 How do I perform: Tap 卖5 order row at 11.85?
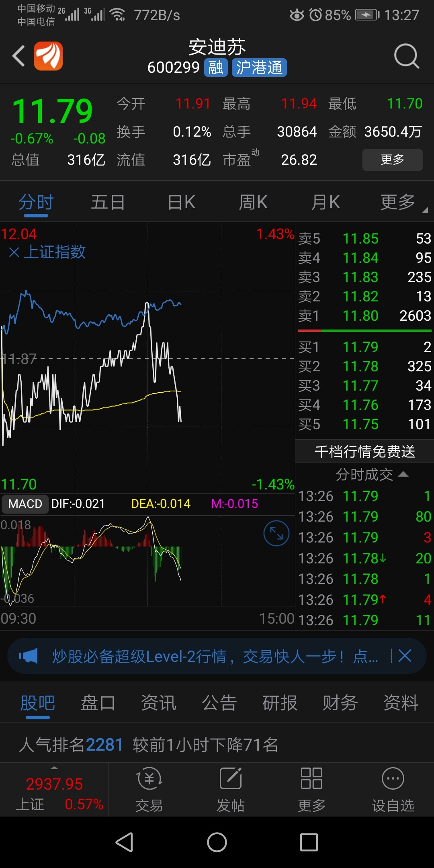tap(365, 238)
